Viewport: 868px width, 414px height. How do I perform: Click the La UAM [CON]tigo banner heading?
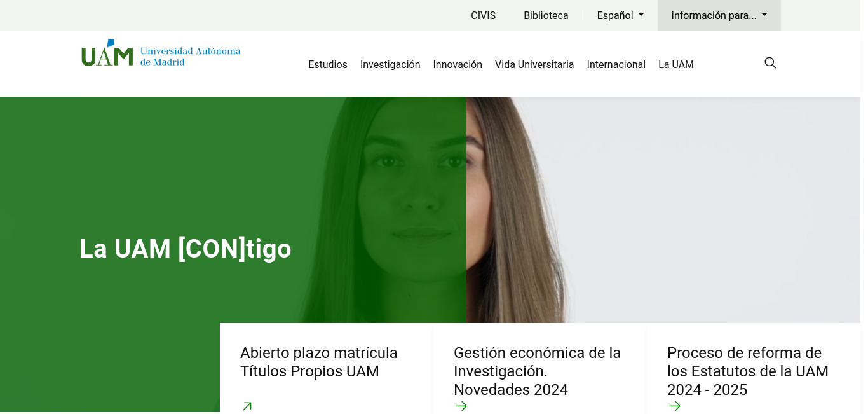pos(186,249)
